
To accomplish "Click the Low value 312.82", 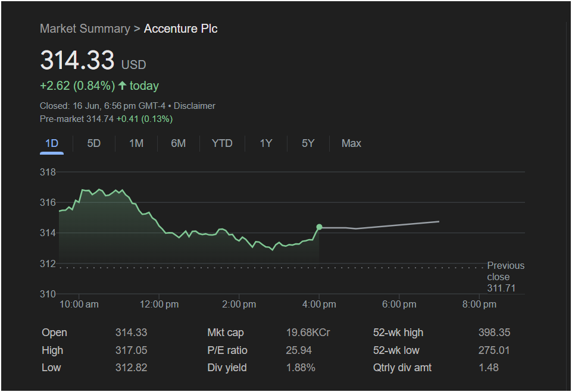I will [132, 368].
